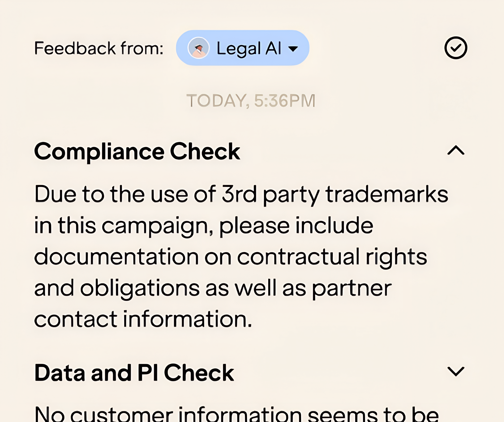Click the words "and obligations"
Image resolution: width=504 pixels, height=422 pixels.
[x=117, y=288]
